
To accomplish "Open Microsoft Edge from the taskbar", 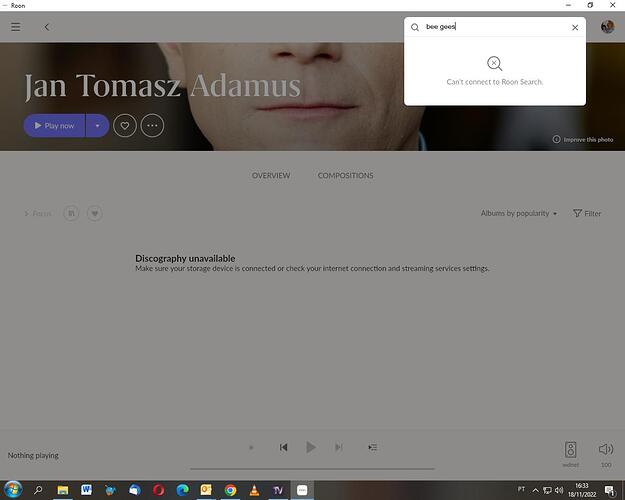I will click(183, 490).
